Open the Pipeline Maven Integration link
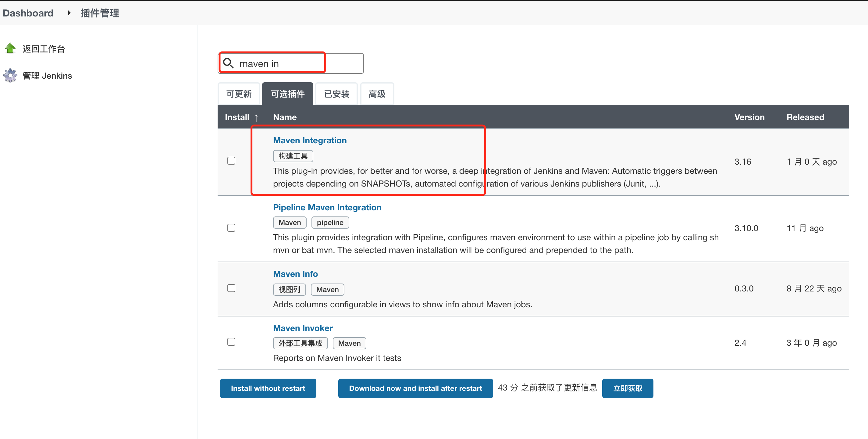Viewport: 868px width, 439px height. (x=327, y=207)
